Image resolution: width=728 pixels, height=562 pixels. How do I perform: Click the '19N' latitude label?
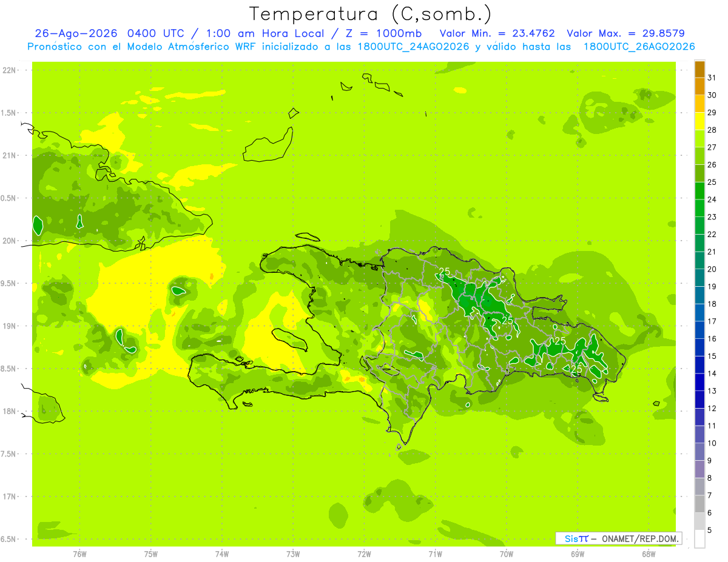click(x=10, y=326)
